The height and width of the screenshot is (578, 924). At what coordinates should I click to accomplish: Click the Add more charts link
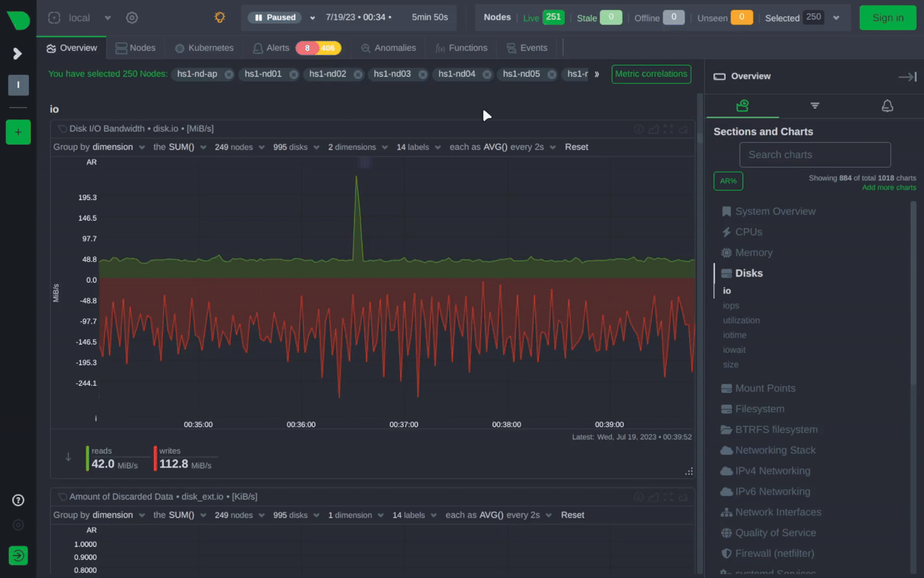[x=889, y=187]
